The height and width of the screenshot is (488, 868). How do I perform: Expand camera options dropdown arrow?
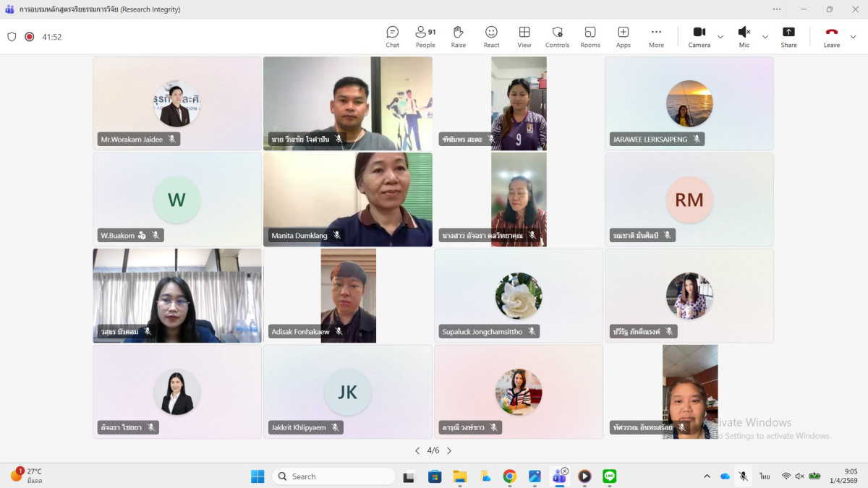[x=720, y=37]
